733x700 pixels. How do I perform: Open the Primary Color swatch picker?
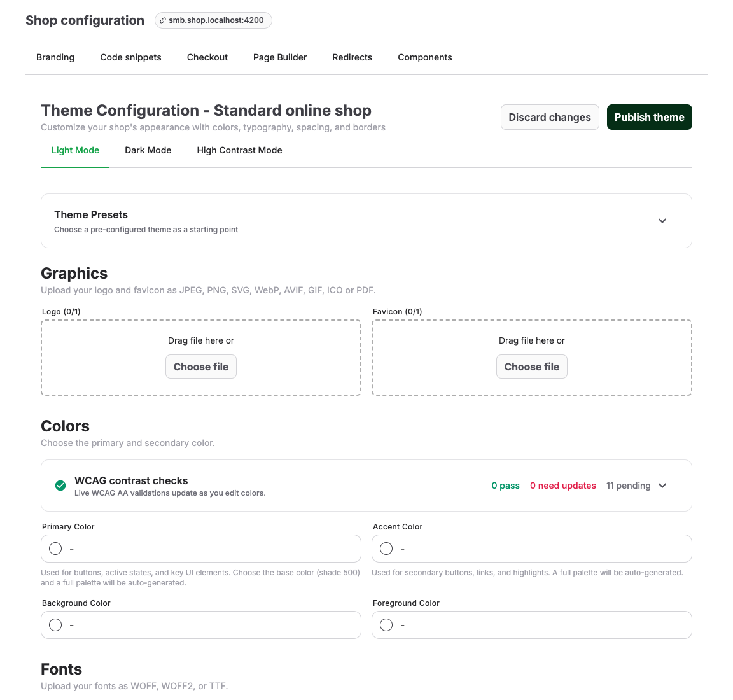tap(55, 549)
